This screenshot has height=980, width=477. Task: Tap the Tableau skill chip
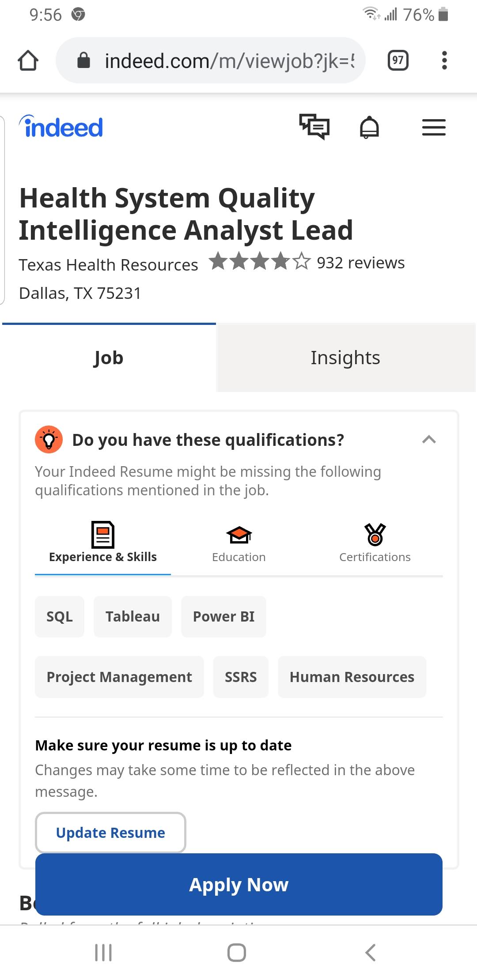coord(132,616)
